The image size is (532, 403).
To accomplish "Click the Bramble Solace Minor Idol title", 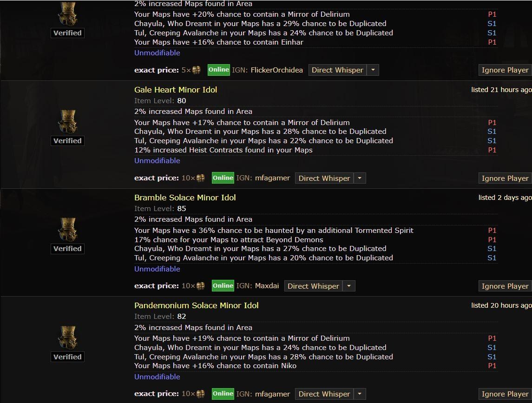I will [x=185, y=198].
